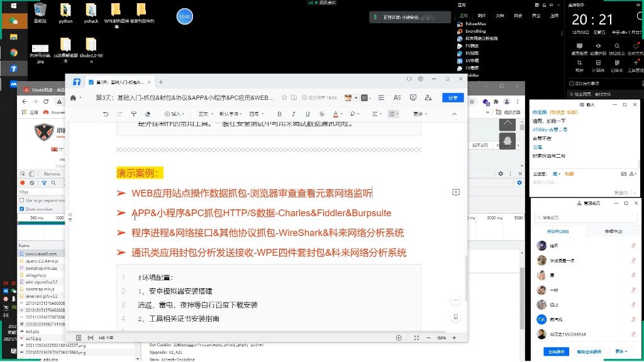Image resolution: width=644 pixels, height=362 pixels.
Task: Open text alignment dropdown
Action: pyautogui.click(x=377, y=114)
